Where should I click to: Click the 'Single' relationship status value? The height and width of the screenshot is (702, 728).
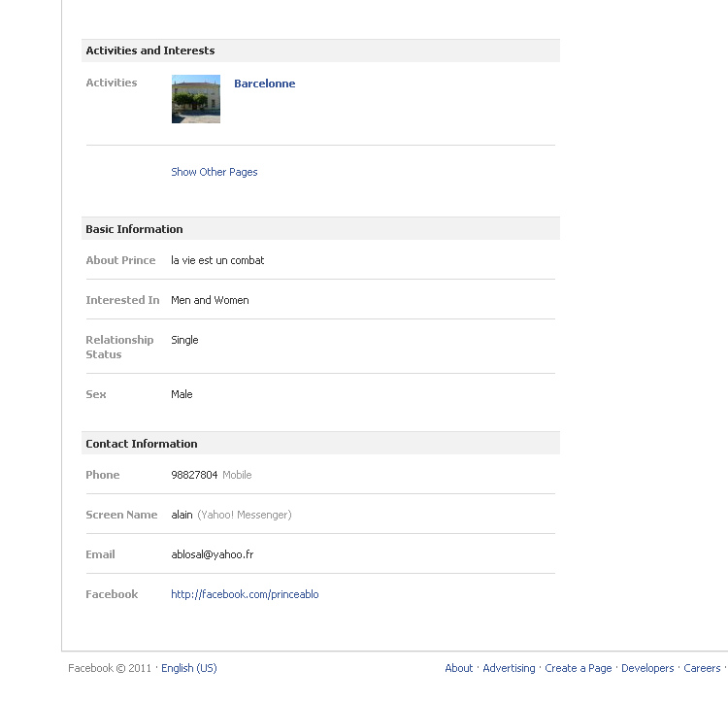[184, 341]
